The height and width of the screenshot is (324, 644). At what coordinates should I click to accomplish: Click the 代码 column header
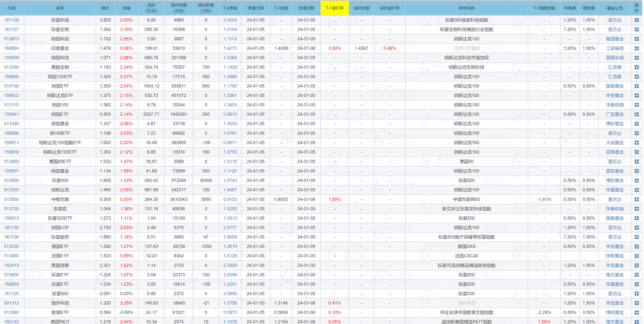coord(11,8)
